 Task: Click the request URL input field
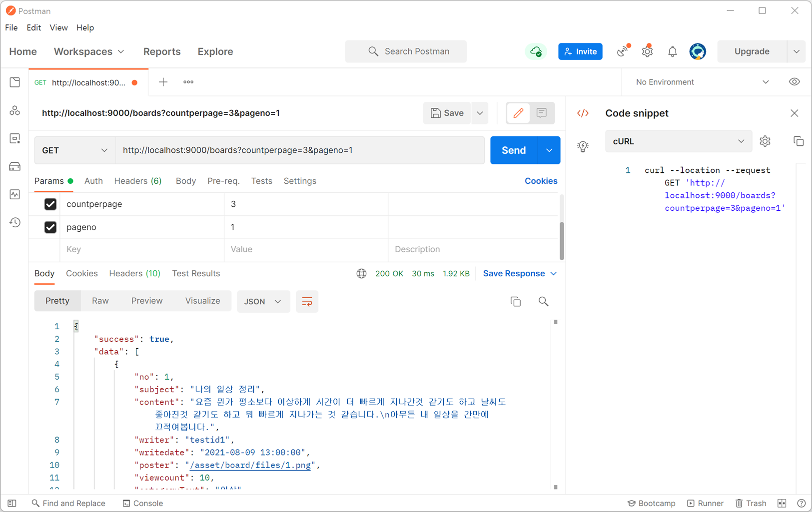pos(300,150)
